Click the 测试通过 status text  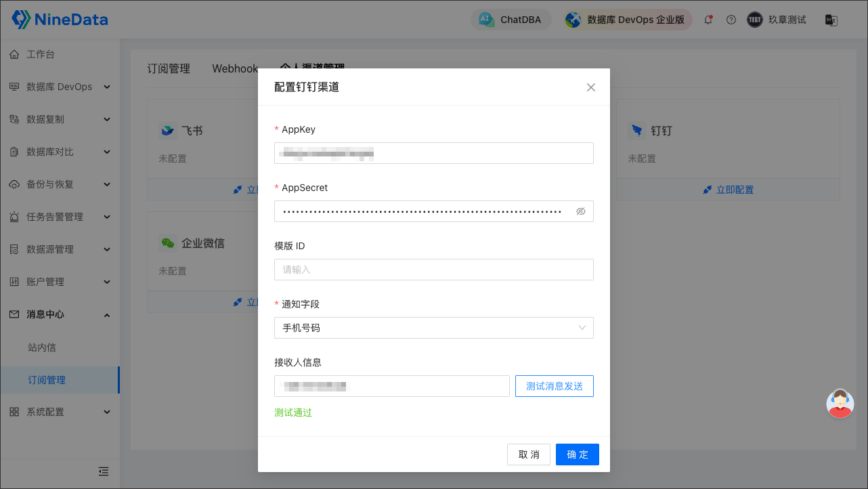pos(293,412)
